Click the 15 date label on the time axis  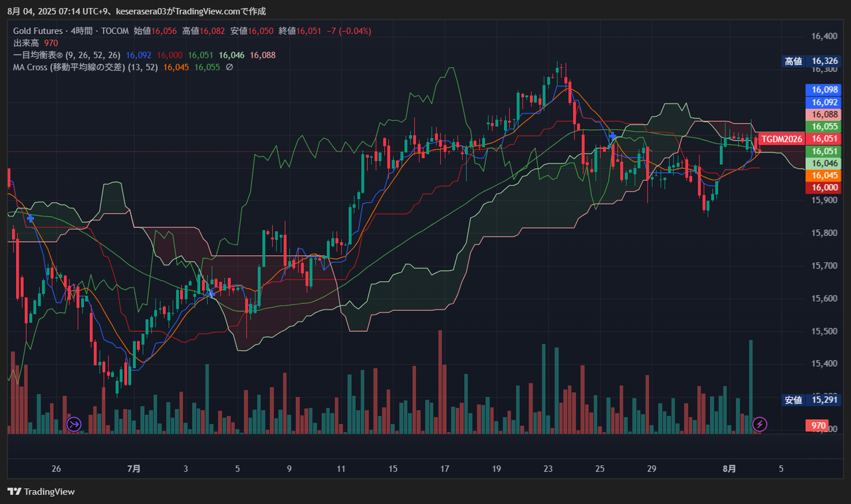(393, 469)
